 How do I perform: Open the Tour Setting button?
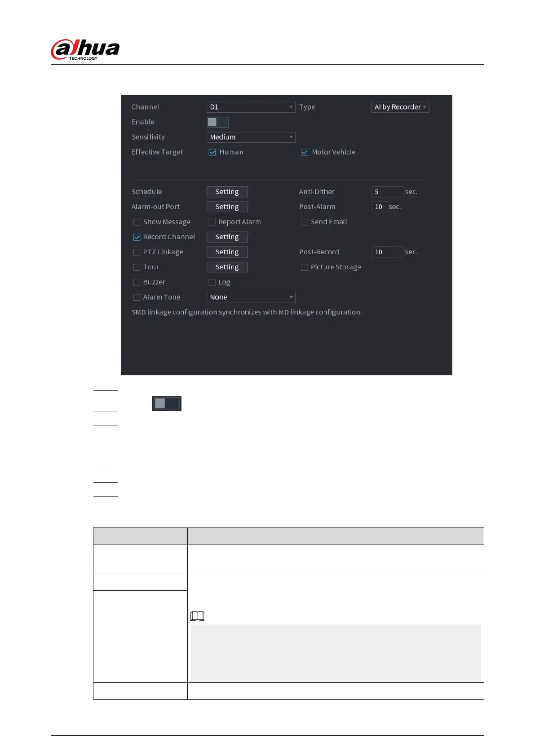coord(227,267)
